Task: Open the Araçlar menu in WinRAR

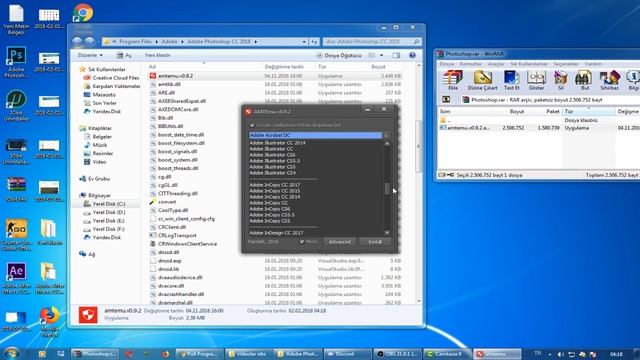Action: [x=496, y=64]
